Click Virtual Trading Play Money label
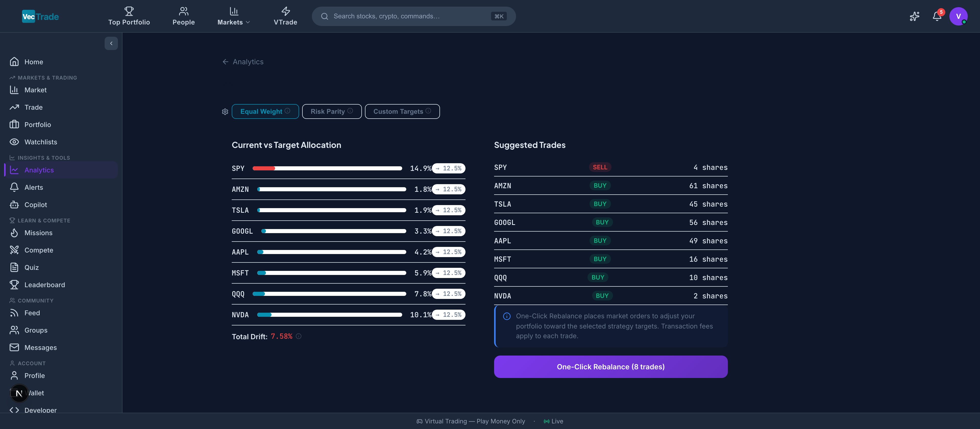The image size is (980, 429). click(x=471, y=421)
